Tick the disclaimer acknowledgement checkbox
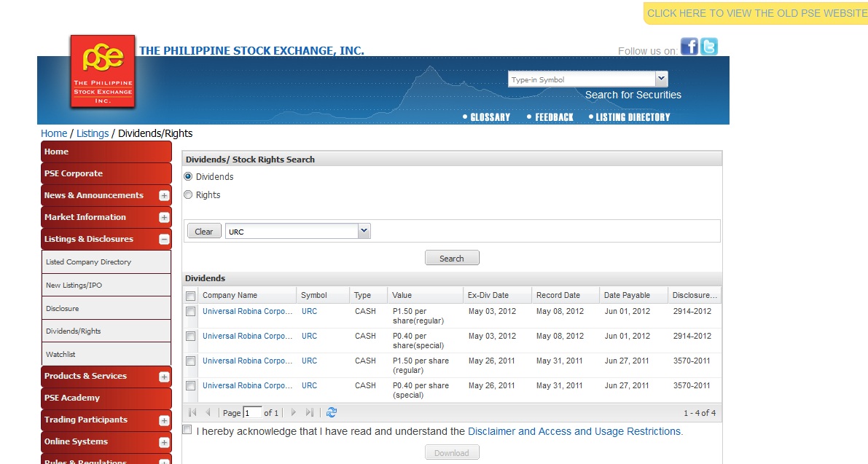Viewport: 868px width, 464px height. pos(187,430)
